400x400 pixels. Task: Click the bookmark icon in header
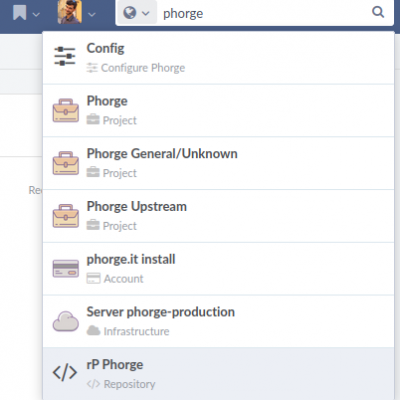[x=20, y=13]
